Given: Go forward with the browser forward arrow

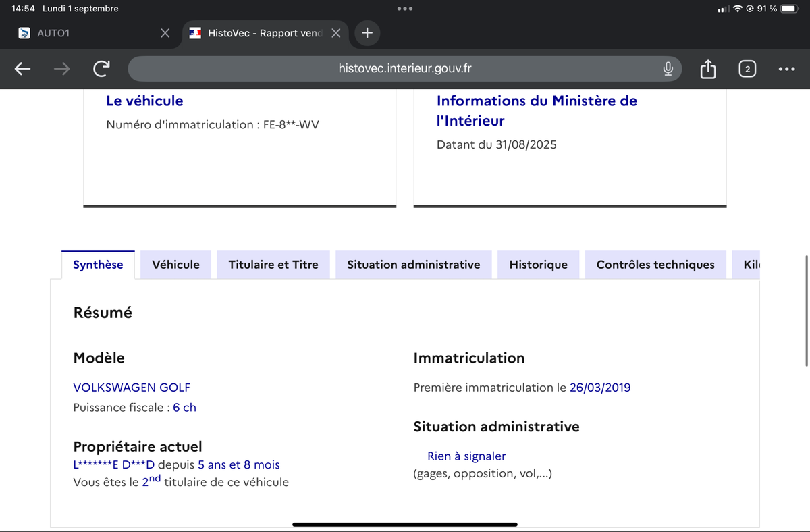Looking at the screenshot, I should pos(61,68).
